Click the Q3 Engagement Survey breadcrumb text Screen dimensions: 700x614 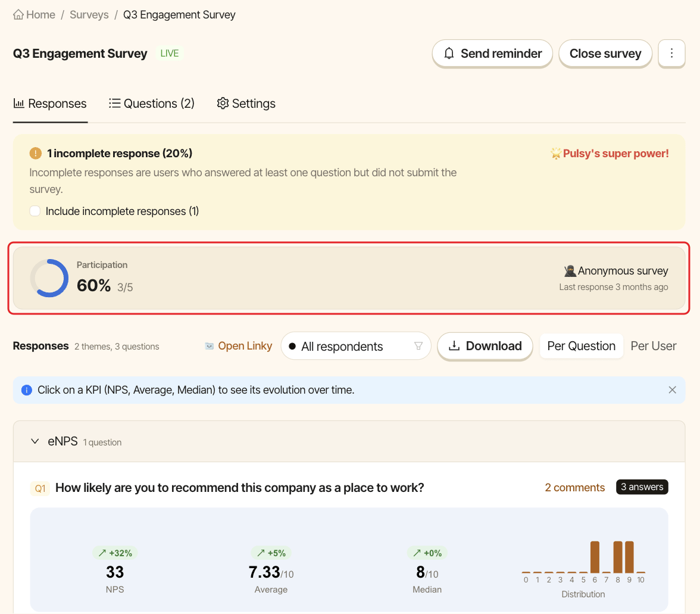click(179, 15)
